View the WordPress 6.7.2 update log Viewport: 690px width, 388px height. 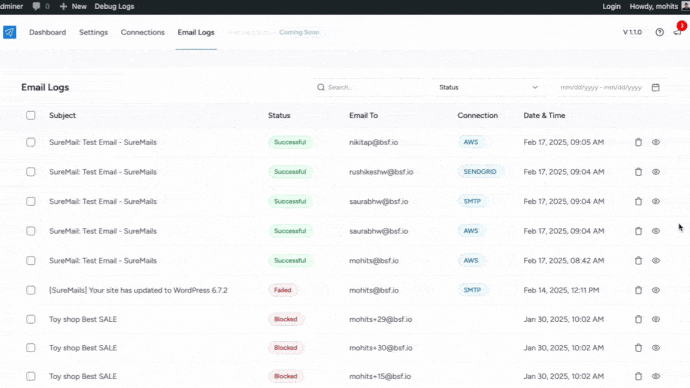tap(656, 290)
